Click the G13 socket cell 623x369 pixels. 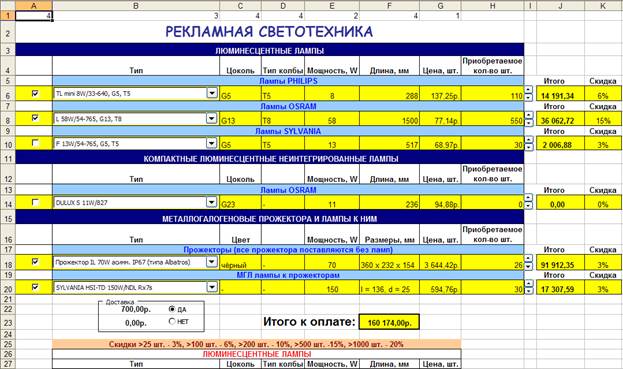click(240, 119)
